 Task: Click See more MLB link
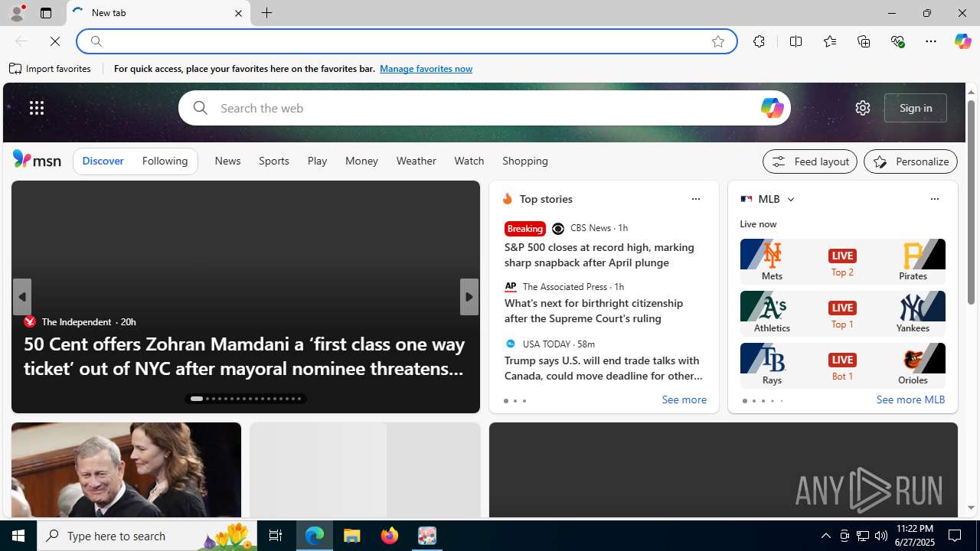[910, 400]
